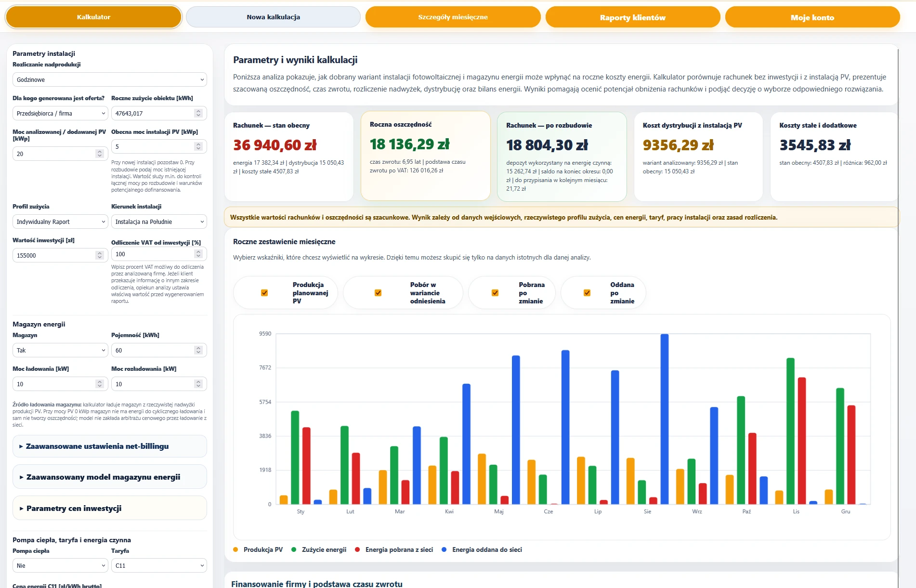
Task: Open Kierunek instalacji dropdown
Action: point(159,222)
